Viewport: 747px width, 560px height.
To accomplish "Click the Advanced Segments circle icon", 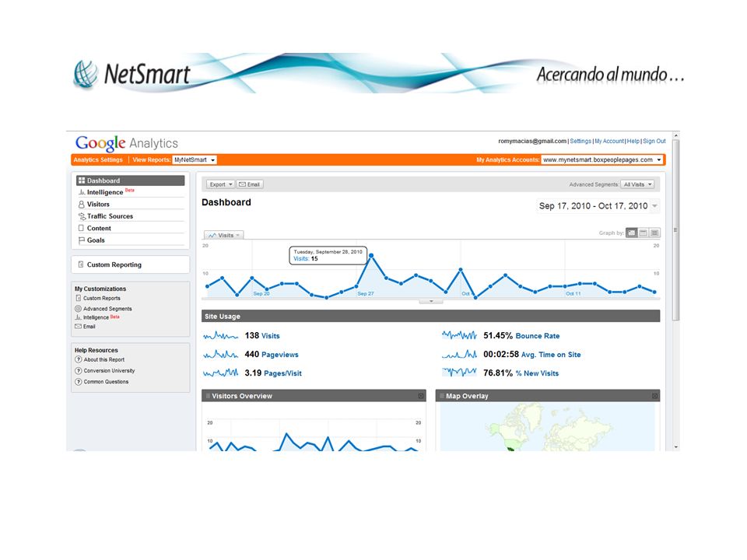I will (x=78, y=309).
